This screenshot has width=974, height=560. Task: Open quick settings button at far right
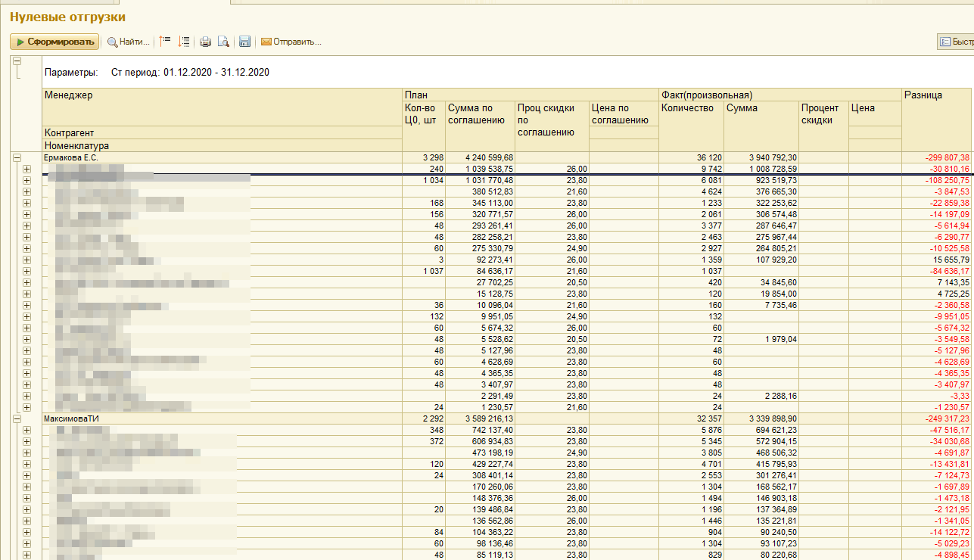click(955, 42)
